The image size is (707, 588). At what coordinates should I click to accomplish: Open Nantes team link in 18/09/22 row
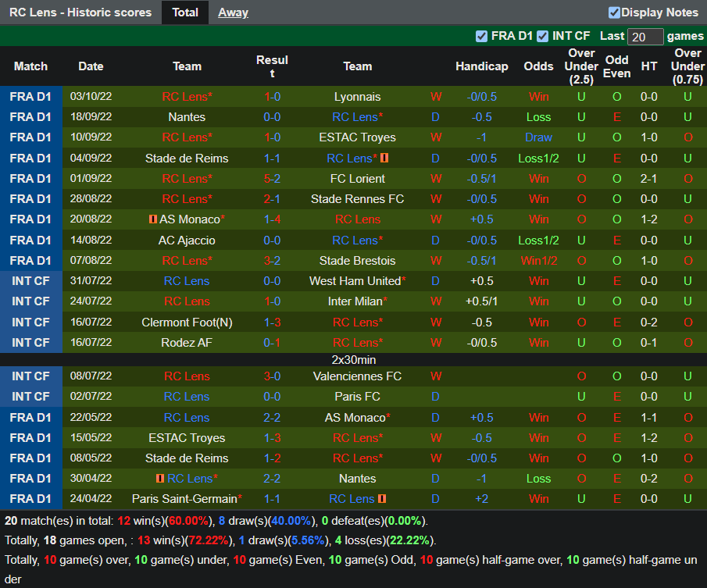tap(187, 117)
